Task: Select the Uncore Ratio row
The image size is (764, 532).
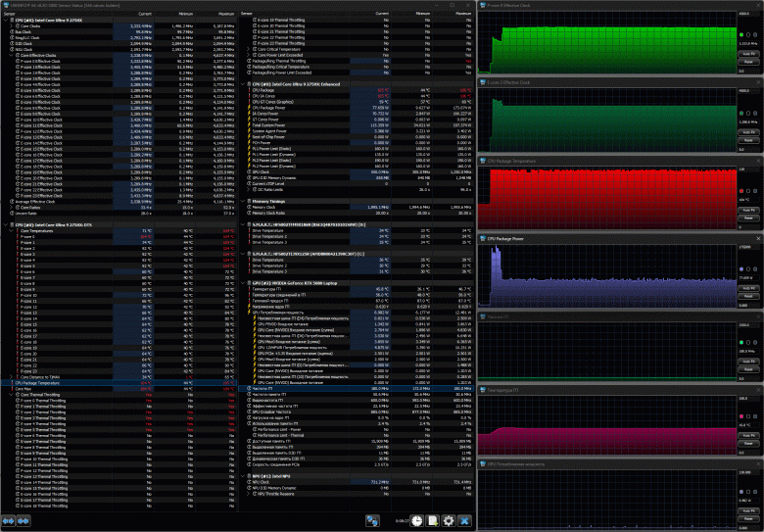Action: 119,213
